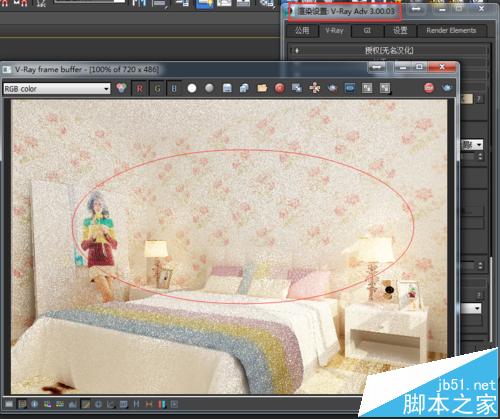
Task: Toggle use LUT correction icon
Action: coord(98,404)
